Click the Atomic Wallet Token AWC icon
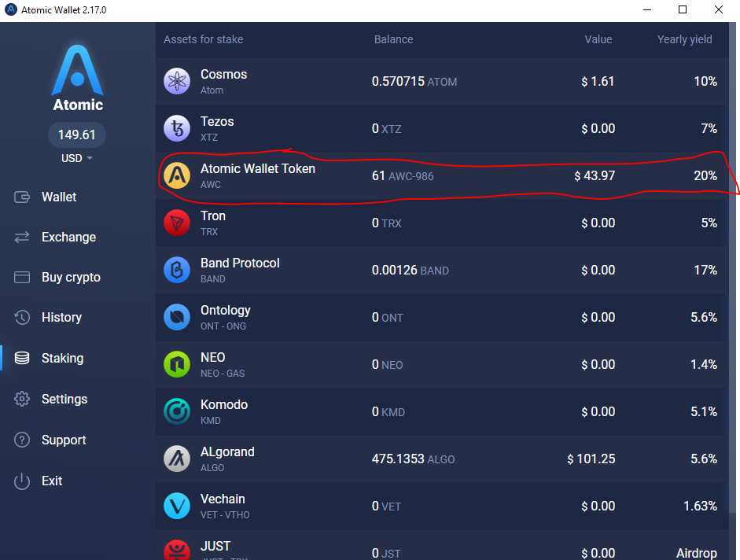 177,175
